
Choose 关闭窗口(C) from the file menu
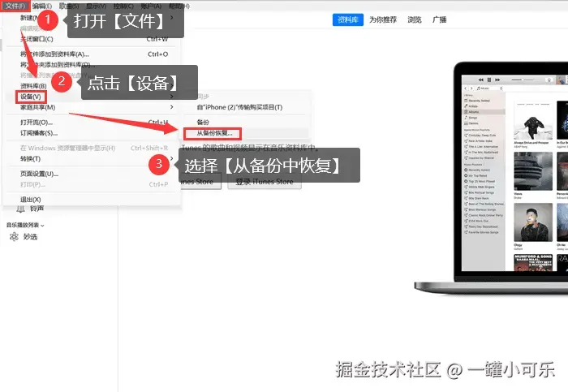tap(93, 39)
